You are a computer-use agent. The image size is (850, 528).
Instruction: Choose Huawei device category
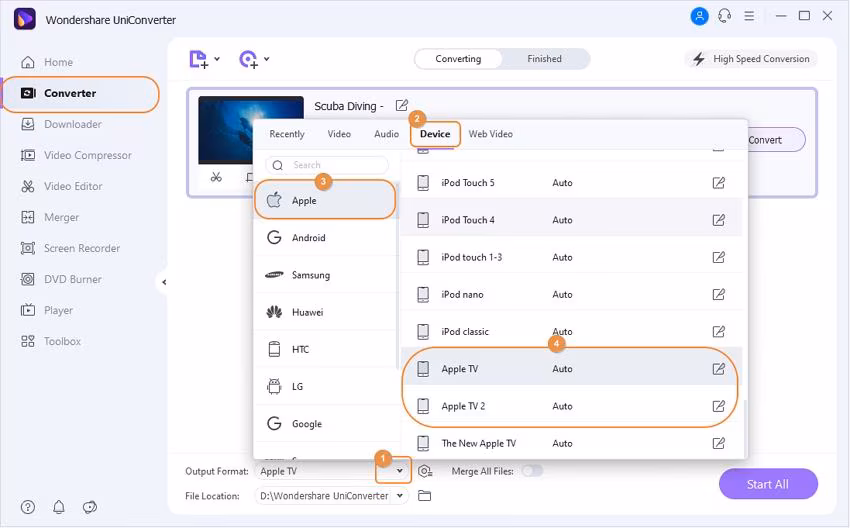[325, 312]
